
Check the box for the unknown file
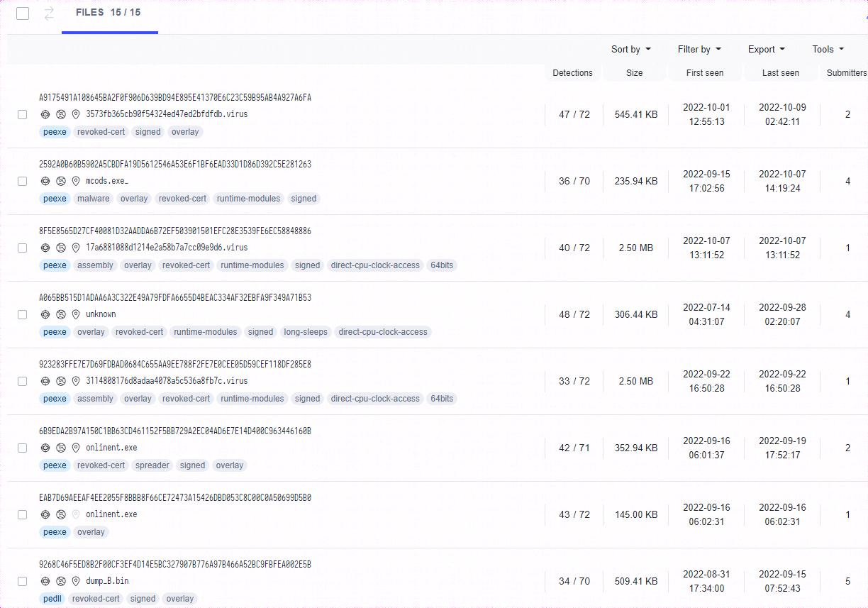pos(22,314)
